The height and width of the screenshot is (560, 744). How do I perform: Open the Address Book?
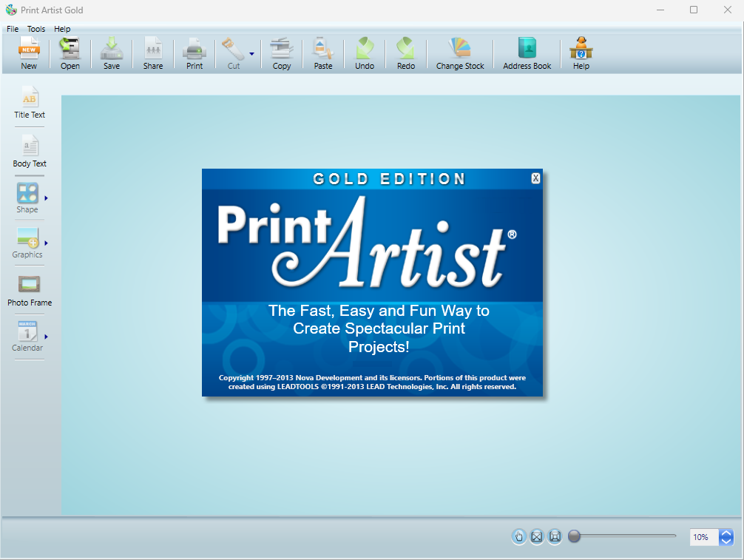click(x=527, y=53)
